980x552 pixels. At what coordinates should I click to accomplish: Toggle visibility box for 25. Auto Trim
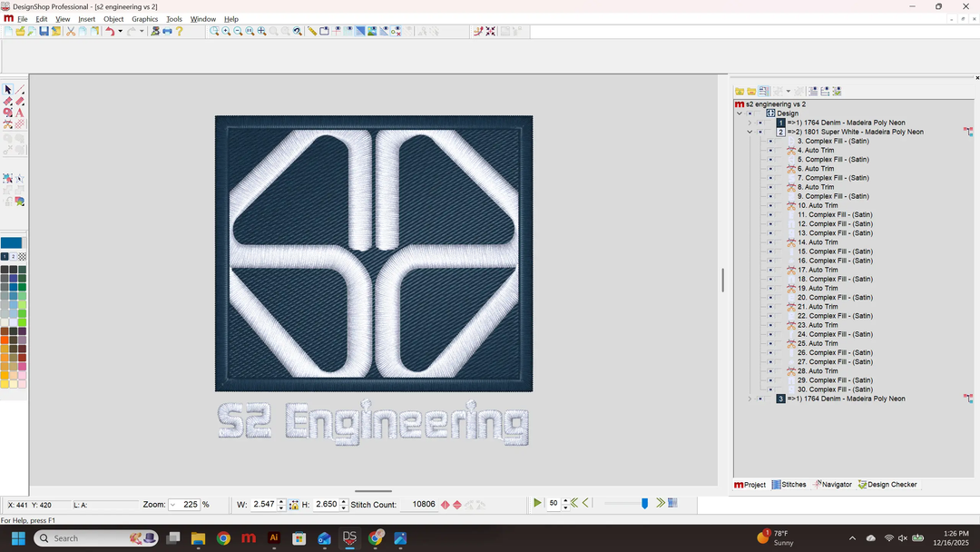click(770, 343)
